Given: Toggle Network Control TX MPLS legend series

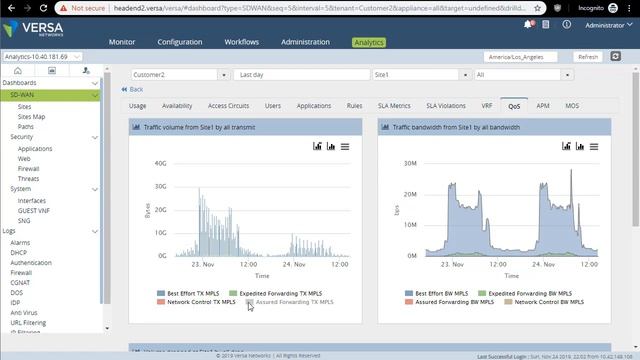Looking at the screenshot, I should [196, 302].
